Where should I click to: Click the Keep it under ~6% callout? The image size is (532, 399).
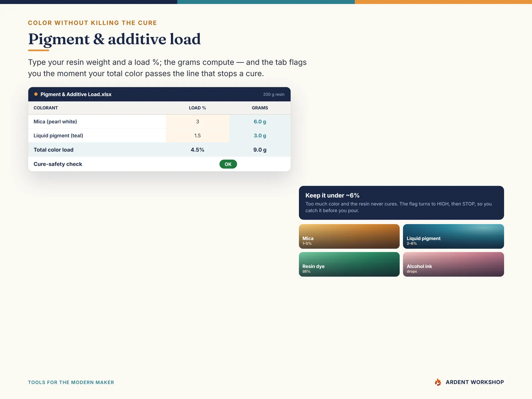(401, 203)
